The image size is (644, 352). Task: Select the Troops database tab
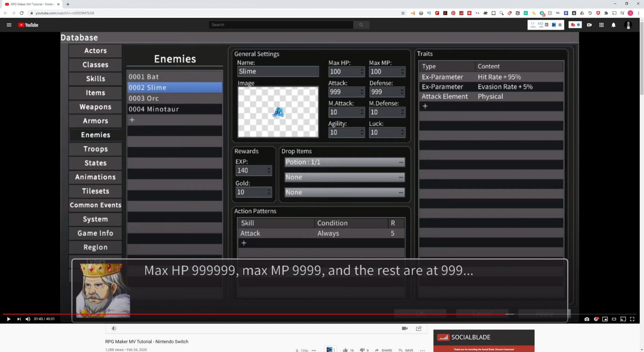(96, 149)
